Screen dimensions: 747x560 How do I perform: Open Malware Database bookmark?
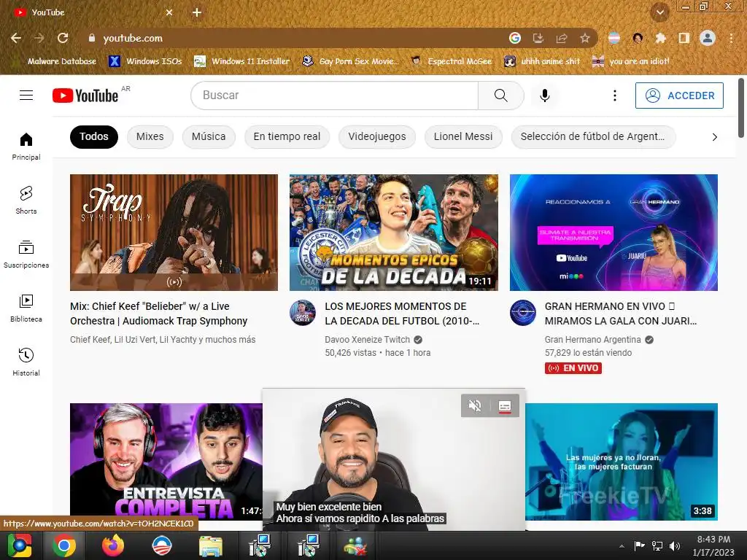coord(55,61)
